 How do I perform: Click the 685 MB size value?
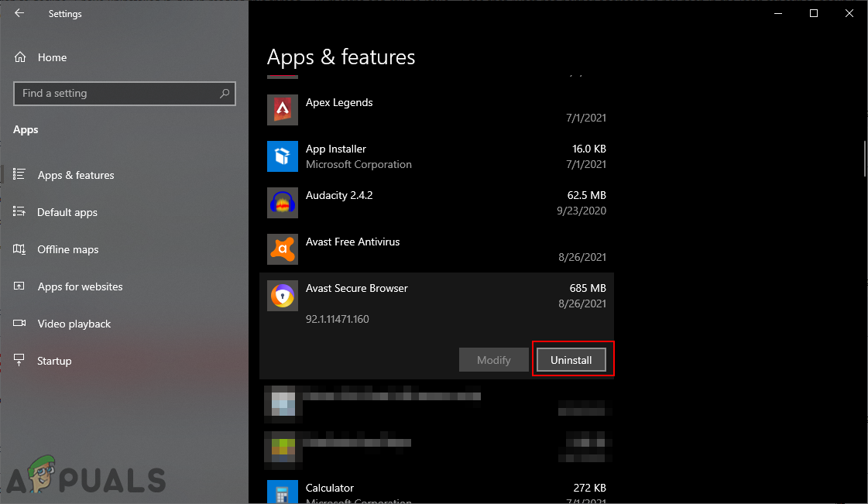[588, 288]
